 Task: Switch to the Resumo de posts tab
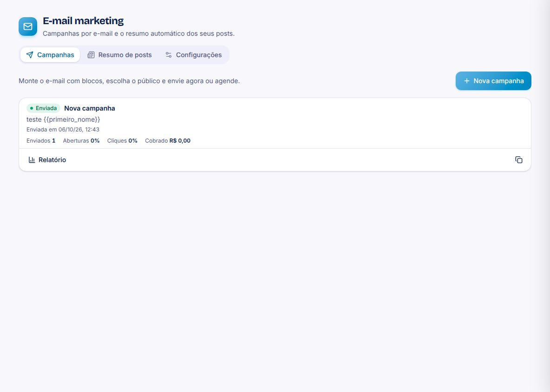pyautogui.click(x=119, y=55)
